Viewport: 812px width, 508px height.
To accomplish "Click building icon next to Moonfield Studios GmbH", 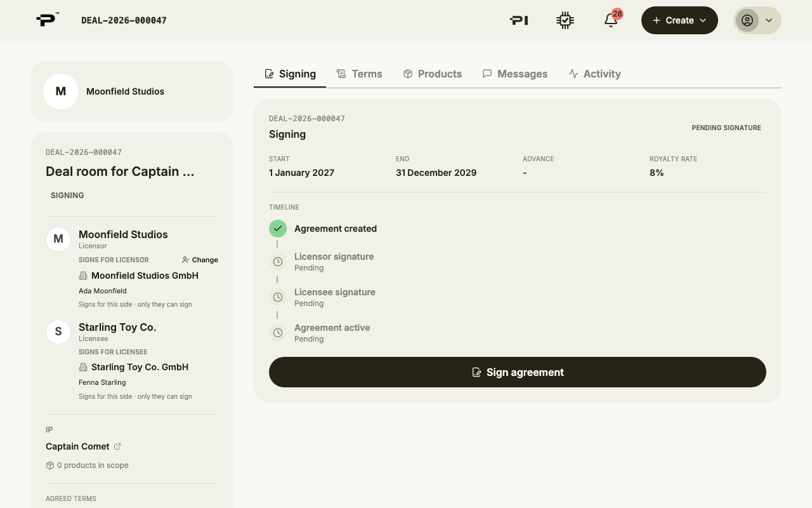I will pyautogui.click(x=83, y=276).
